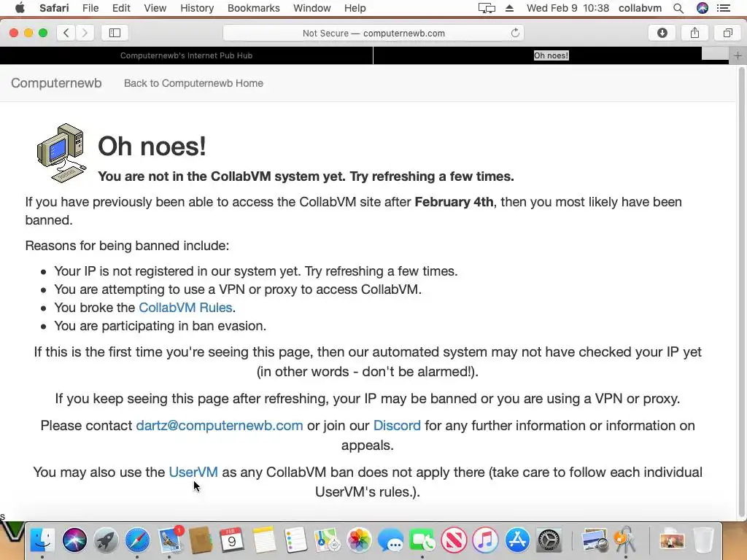Image resolution: width=747 pixels, height=560 pixels.
Task: Switch to Computernewb's Internet Pub Hub tab
Action: point(186,55)
